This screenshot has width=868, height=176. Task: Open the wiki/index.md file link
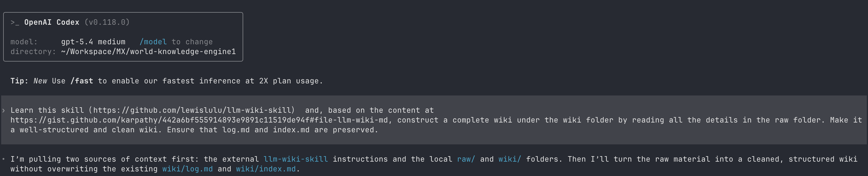266,169
